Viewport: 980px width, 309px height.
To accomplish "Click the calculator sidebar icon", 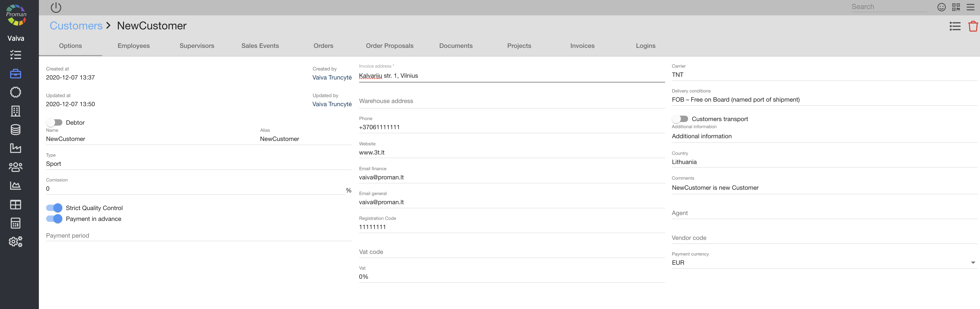I will [16, 223].
